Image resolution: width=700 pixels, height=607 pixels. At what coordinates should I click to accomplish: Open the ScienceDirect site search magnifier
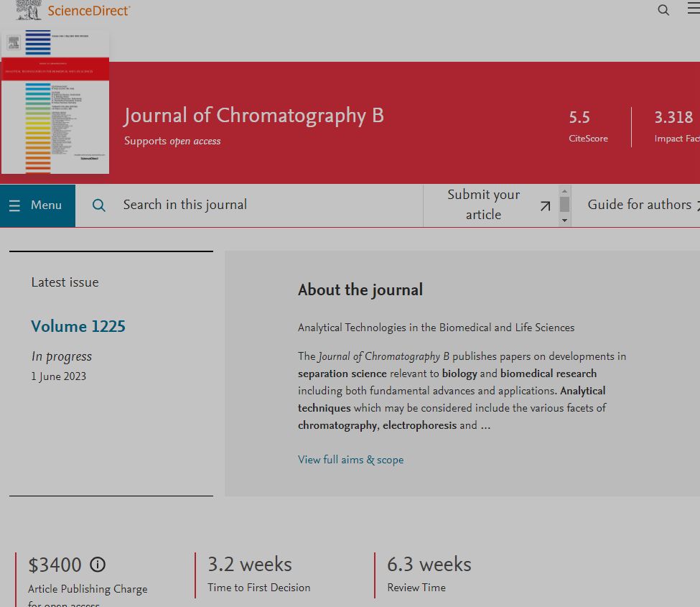663,9
